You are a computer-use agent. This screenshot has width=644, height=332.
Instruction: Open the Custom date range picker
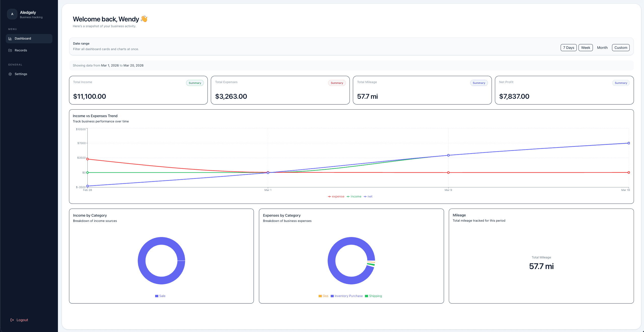click(620, 48)
